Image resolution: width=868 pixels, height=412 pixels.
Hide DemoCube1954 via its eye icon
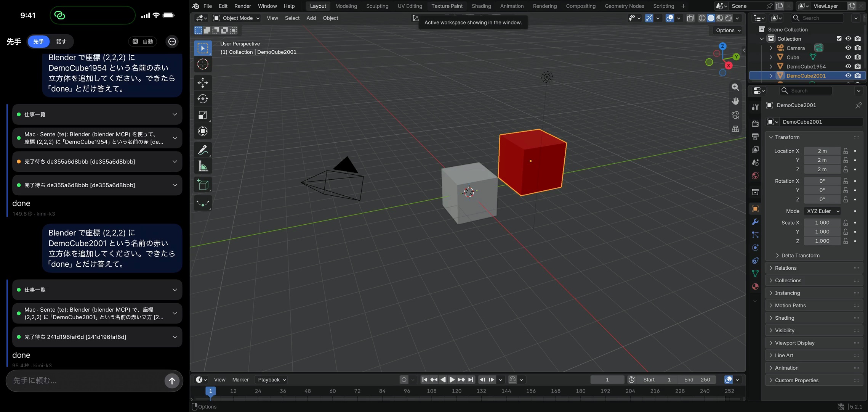(x=848, y=66)
